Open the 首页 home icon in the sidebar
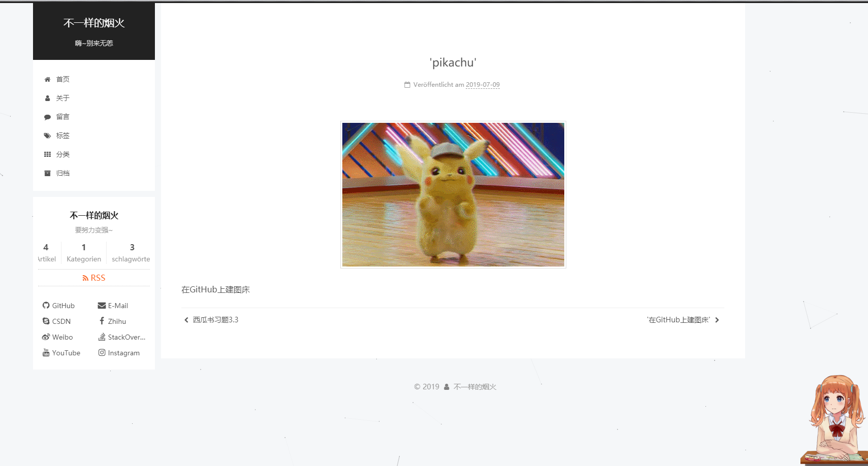Image resolution: width=868 pixels, height=466 pixels. [x=47, y=79]
